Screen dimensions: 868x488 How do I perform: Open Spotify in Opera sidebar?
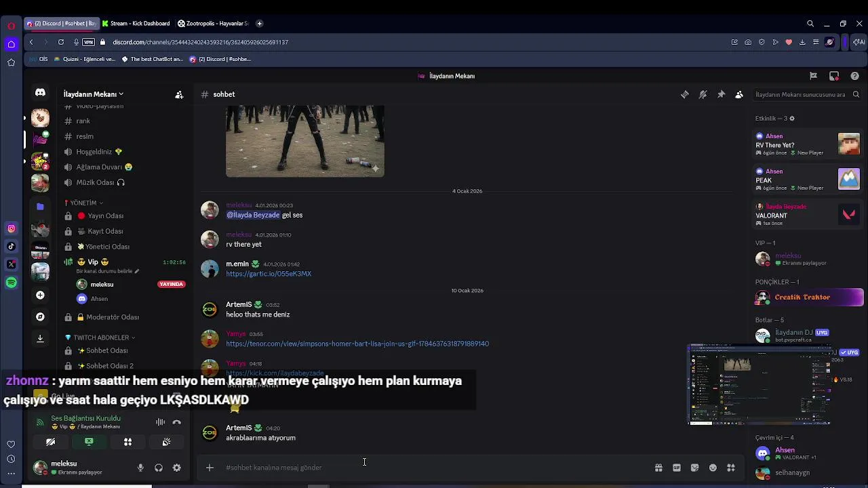11,283
